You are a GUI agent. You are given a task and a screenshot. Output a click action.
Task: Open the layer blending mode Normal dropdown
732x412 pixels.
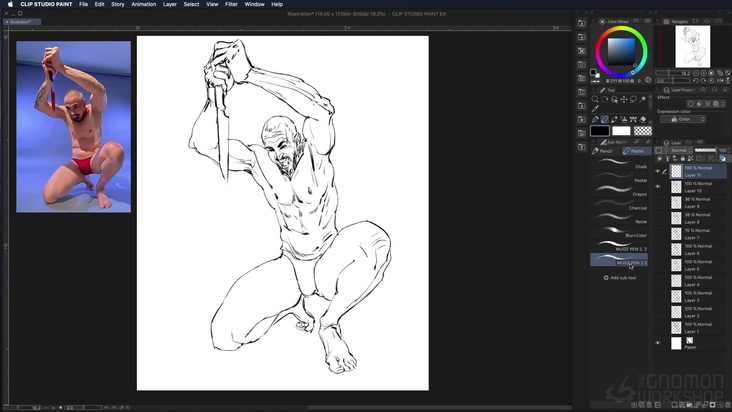(681, 150)
